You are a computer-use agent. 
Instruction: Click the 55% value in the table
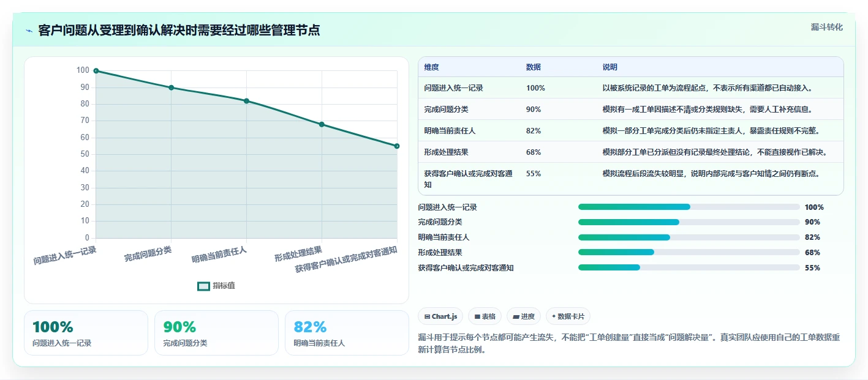click(x=533, y=173)
